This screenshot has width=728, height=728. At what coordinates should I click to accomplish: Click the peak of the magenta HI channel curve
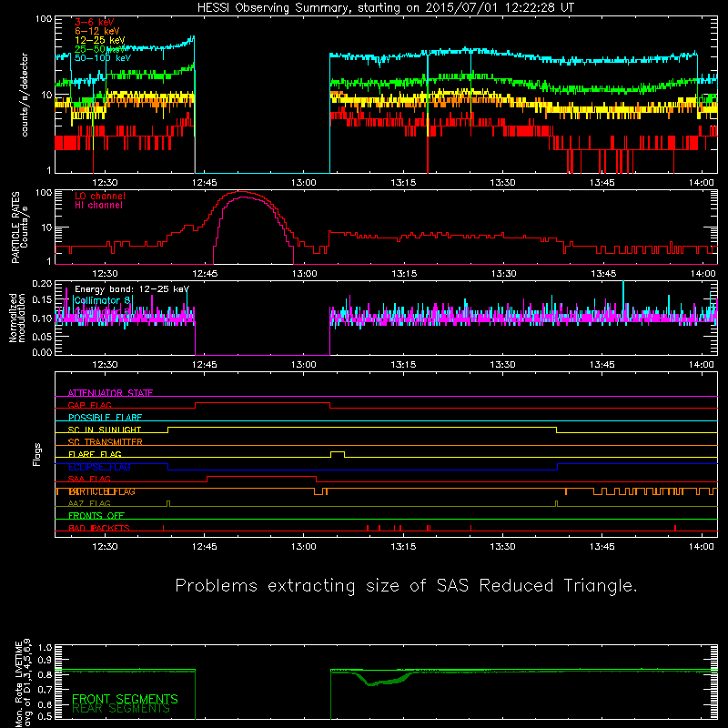[x=245, y=197]
